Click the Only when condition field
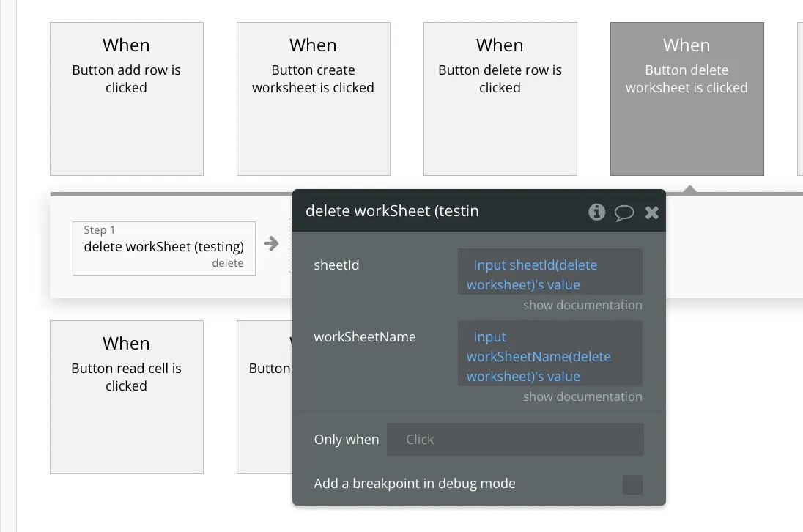The image size is (803, 532). point(515,440)
